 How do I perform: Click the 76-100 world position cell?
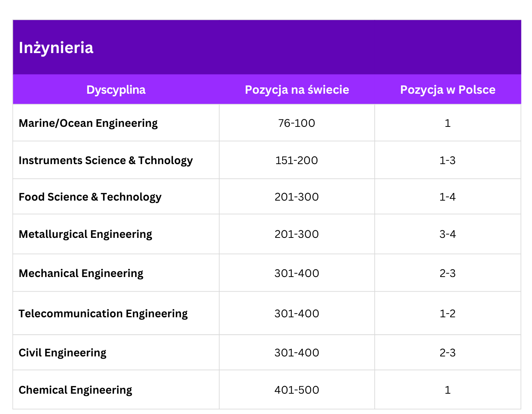coord(297,123)
